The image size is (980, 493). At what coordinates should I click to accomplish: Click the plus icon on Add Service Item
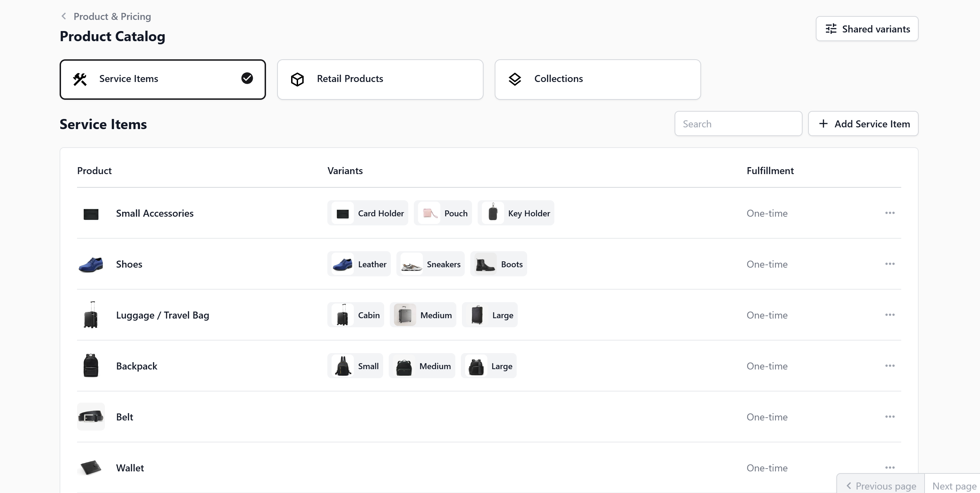point(823,124)
